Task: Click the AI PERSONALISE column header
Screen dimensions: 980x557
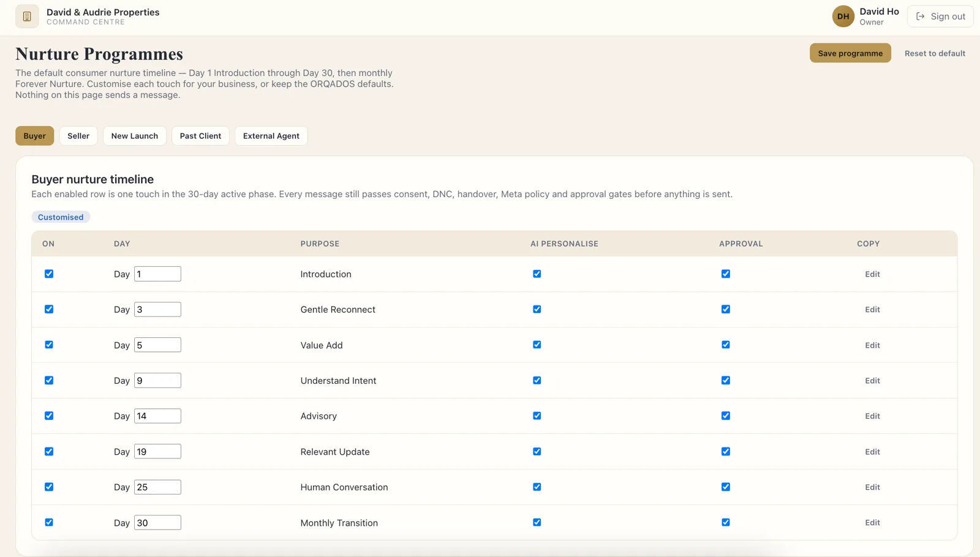Action: click(564, 244)
